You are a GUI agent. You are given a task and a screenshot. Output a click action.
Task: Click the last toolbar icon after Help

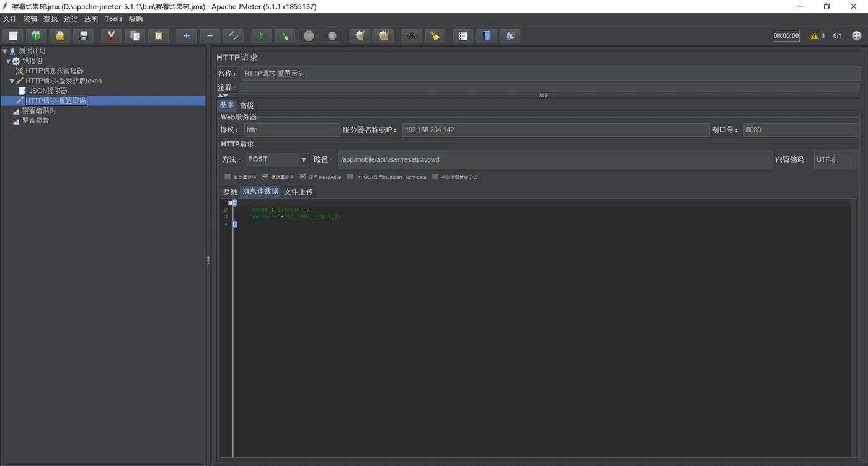tap(510, 36)
